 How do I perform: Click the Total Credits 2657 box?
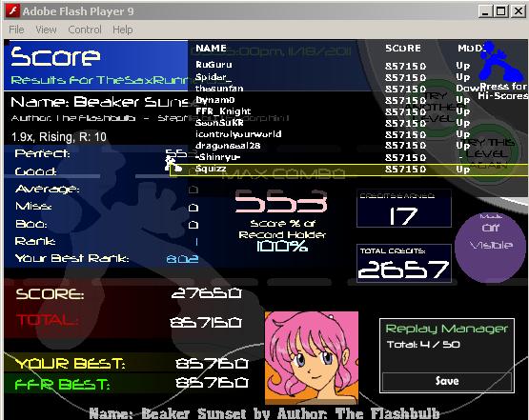coord(404,263)
